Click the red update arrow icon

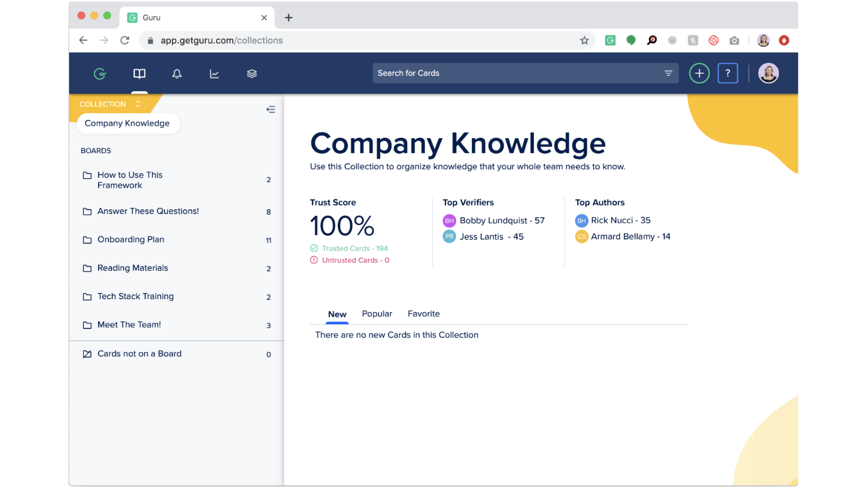784,40
